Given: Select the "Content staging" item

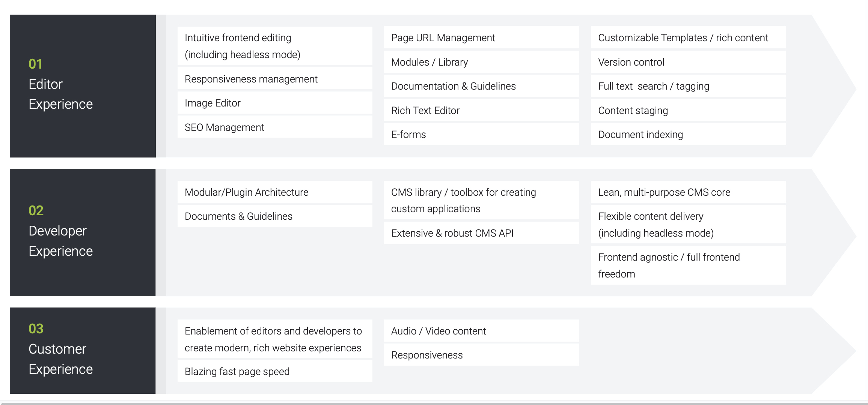Looking at the screenshot, I should tap(688, 110).
